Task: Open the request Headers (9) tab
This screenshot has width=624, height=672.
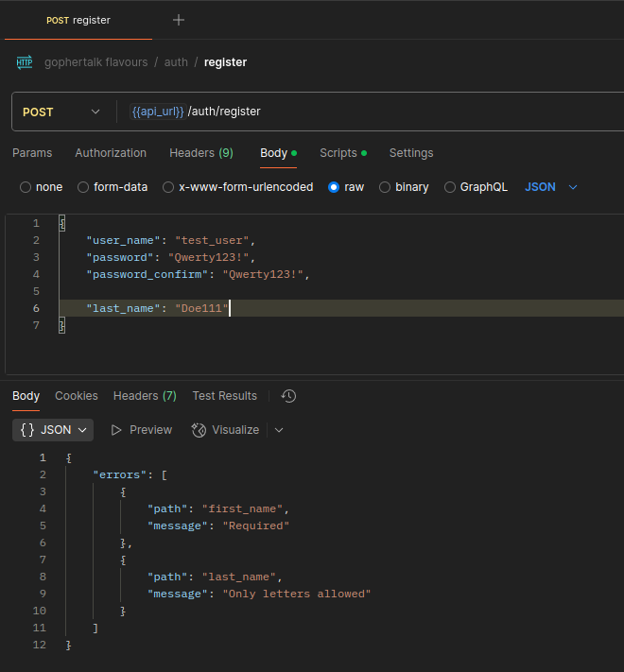Action: pyautogui.click(x=201, y=153)
